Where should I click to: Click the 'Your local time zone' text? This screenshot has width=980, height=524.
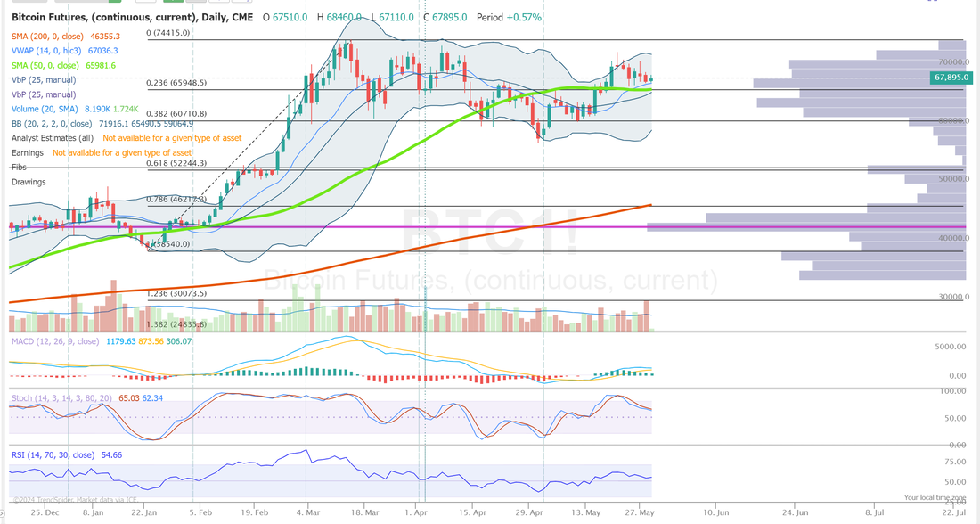click(935, 497)
